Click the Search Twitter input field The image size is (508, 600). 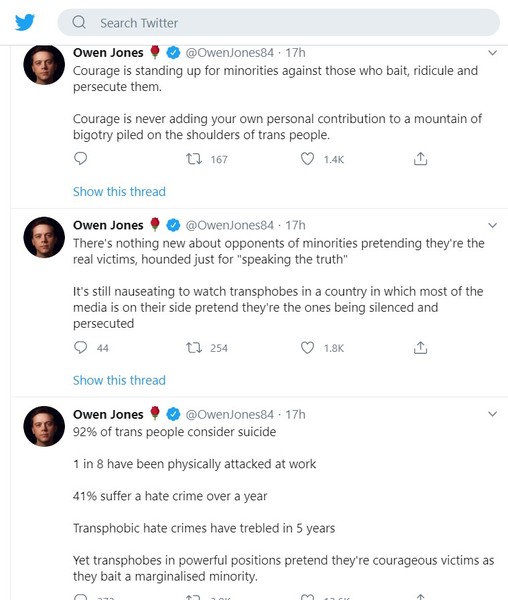click(278, 23)
